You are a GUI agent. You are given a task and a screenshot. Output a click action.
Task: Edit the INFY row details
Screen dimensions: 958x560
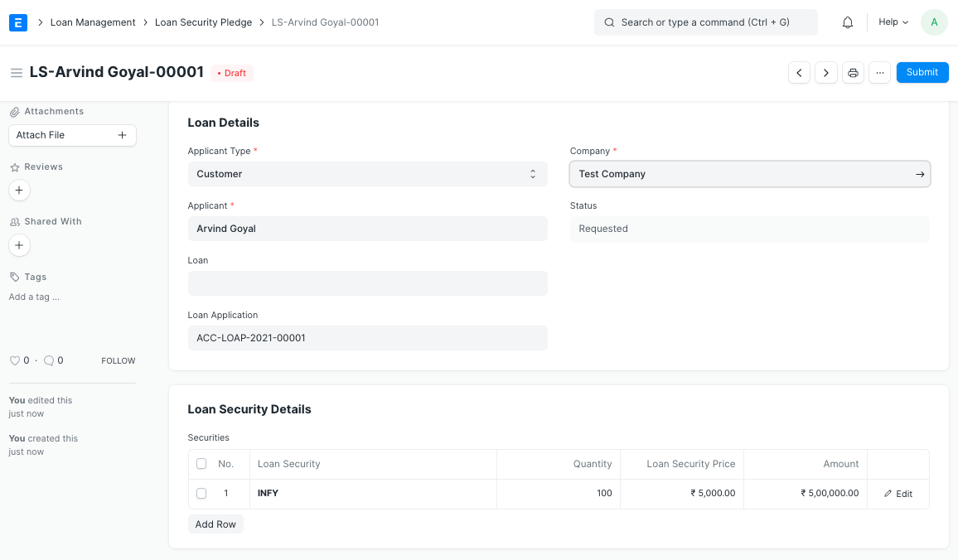tap(898, 493)
